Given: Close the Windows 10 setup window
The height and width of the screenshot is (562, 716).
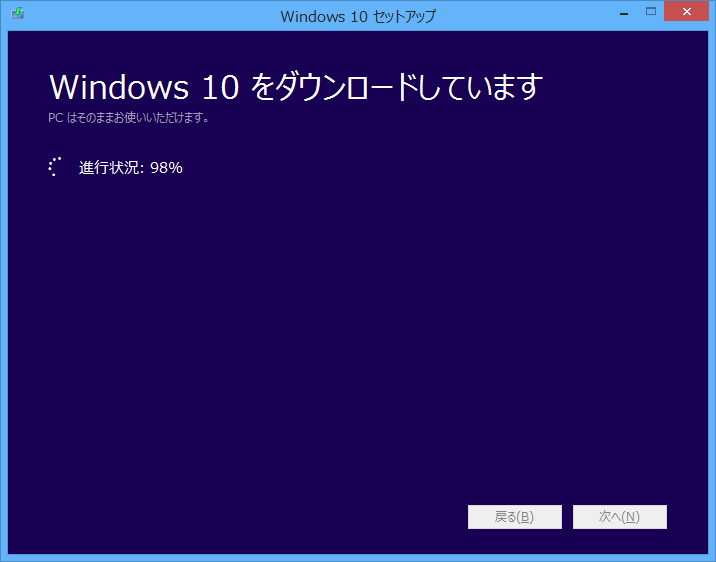Looking at the screenshot, I should pyautogui.click(x=686, y=11).
